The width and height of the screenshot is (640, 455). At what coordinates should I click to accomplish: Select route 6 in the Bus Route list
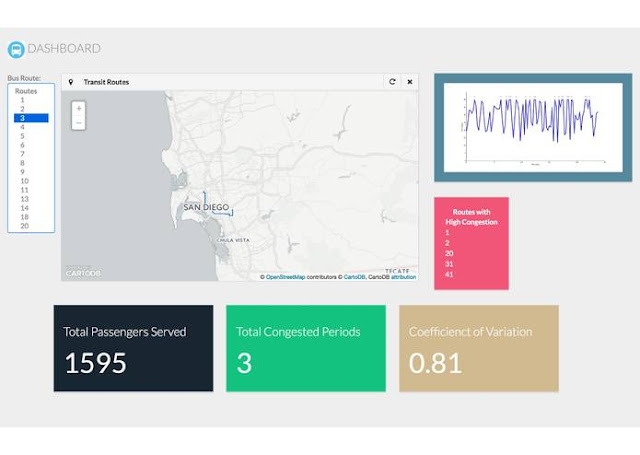31,145
